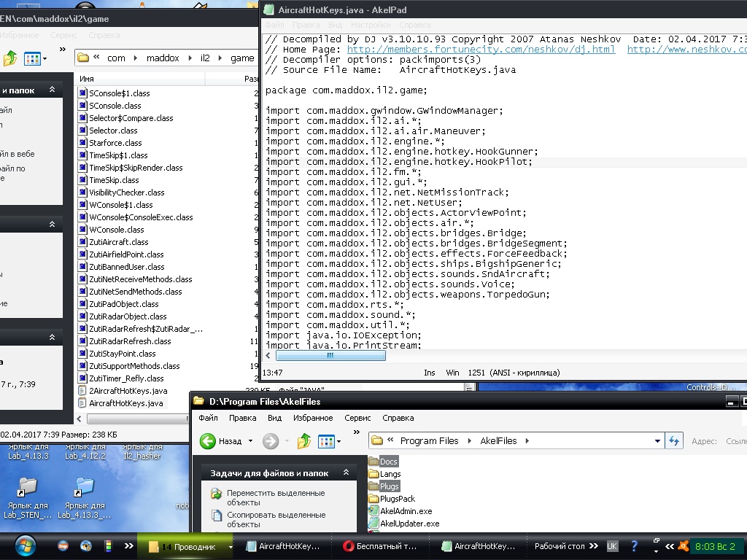Open the Views dropdown in AkelFiles toolbar
The width and height of the screenshot is (747, 560).
click(x=330, y=441)
